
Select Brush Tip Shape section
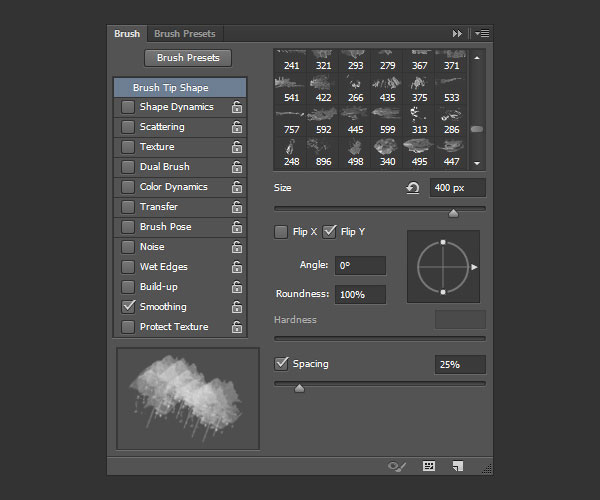[x=180, y=88]
